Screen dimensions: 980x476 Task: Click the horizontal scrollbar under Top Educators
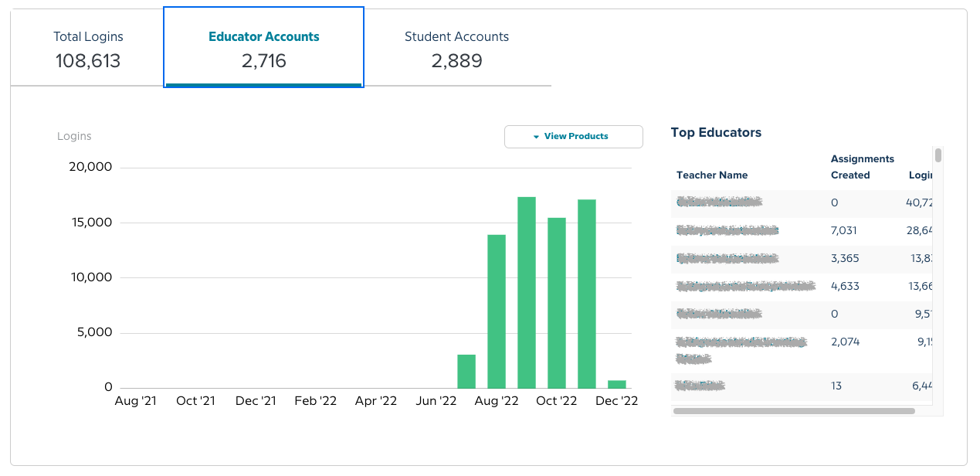(794, 411)
